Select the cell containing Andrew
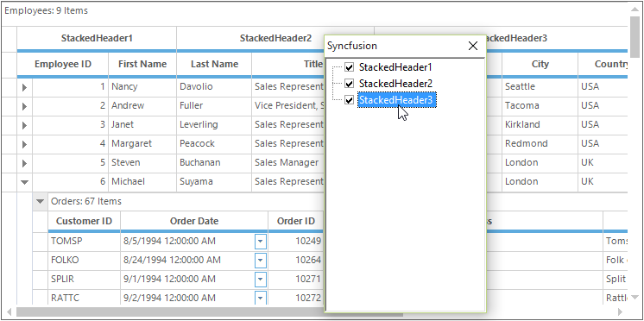Viewport: 644px width, 321px height. [x=142, y=106]
